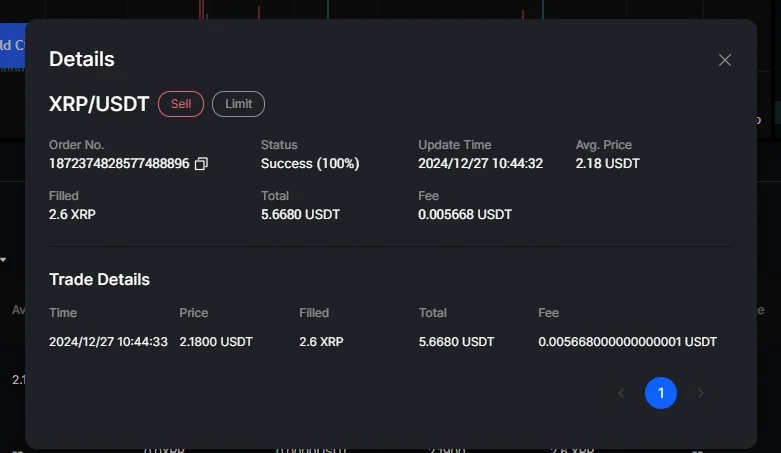Click the partially hidden blue button at left edge
This screenshot has height=453, width=781.
pyautogui.click(x=11, y=46)
